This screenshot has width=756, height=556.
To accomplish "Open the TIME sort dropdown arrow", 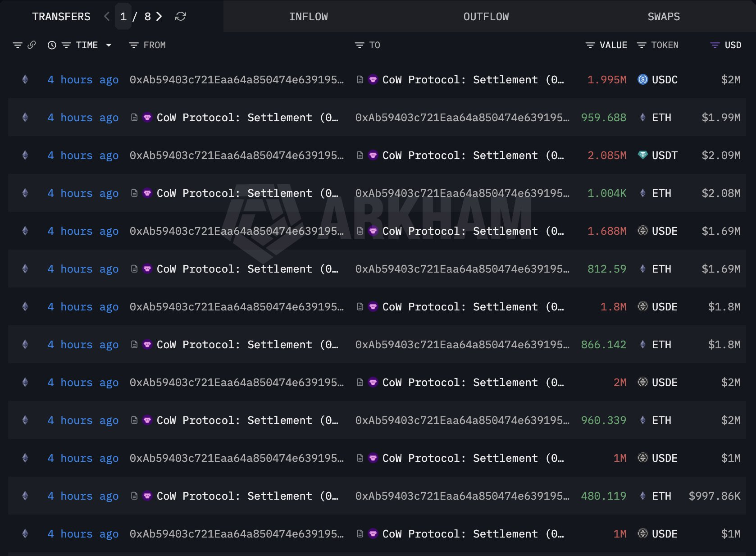I will tap(109, 45).
